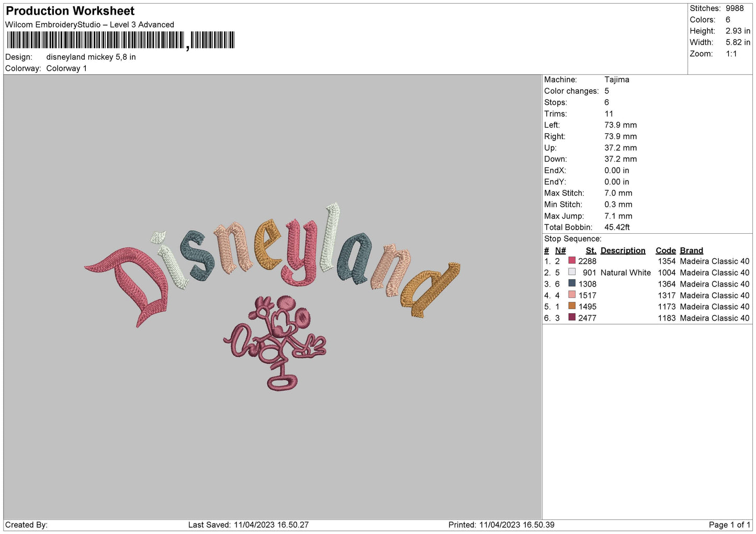This screenshot has height=534, width=756.
Task: Select the orange swatch for code 1173
Action: pos(572,306)
